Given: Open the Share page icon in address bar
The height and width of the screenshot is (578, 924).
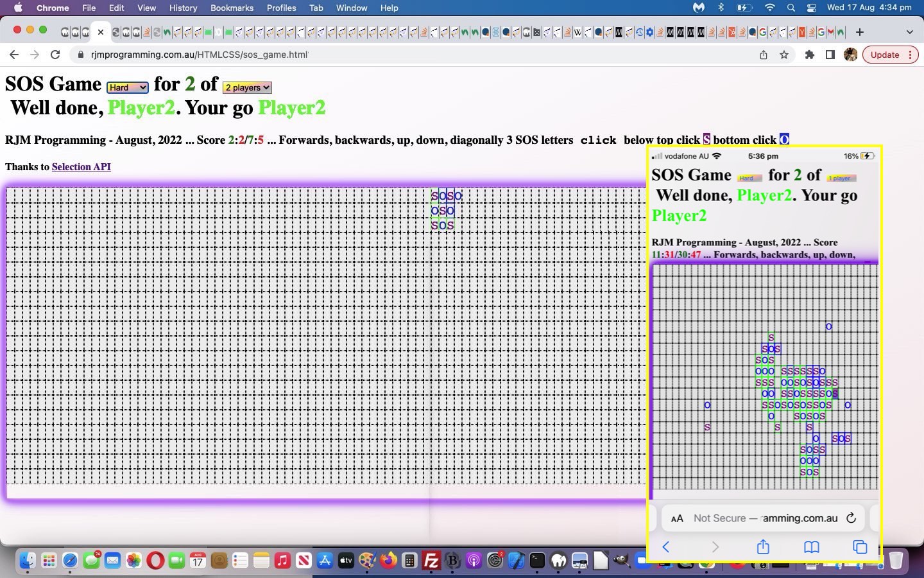Looking at the screenshot, I should 764,55.
